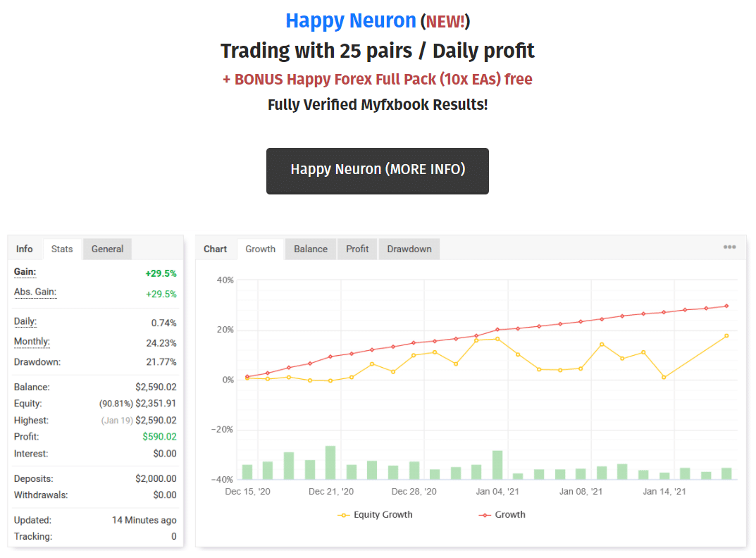756x558 pixels.
Task: Click the Daily label
Action: tap(25, 322)
